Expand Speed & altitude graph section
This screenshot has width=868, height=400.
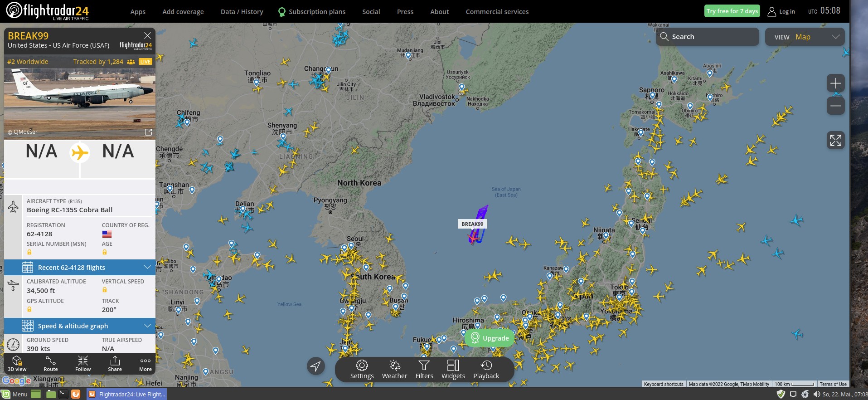pos(80,326)
